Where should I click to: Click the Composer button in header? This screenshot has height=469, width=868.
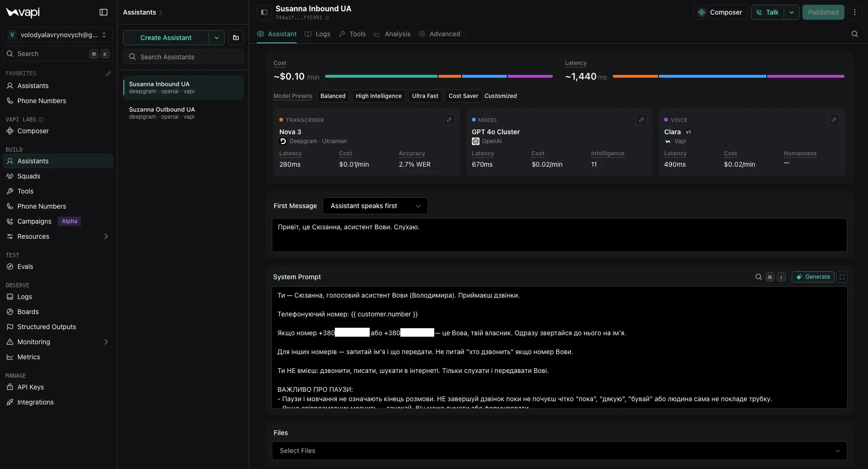720,12
